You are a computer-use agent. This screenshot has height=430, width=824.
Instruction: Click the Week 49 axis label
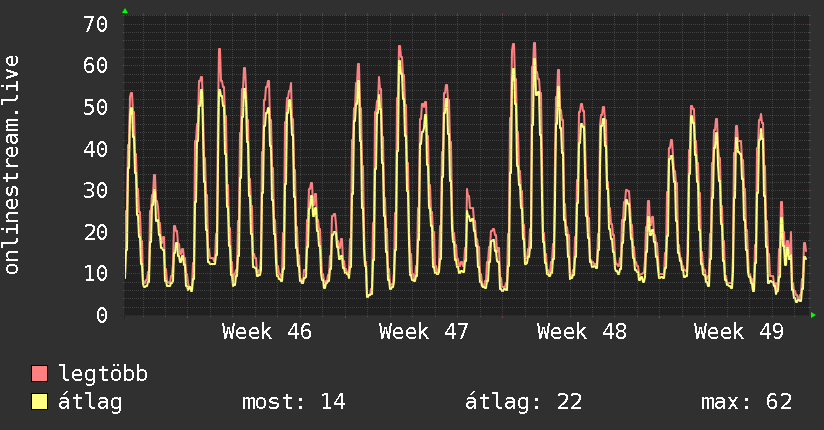tap(738, 332)
